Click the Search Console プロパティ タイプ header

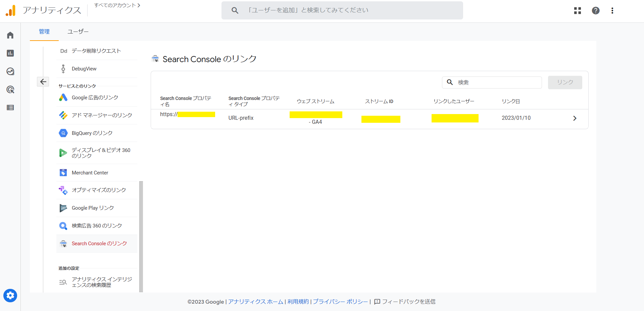click(254, 101)
